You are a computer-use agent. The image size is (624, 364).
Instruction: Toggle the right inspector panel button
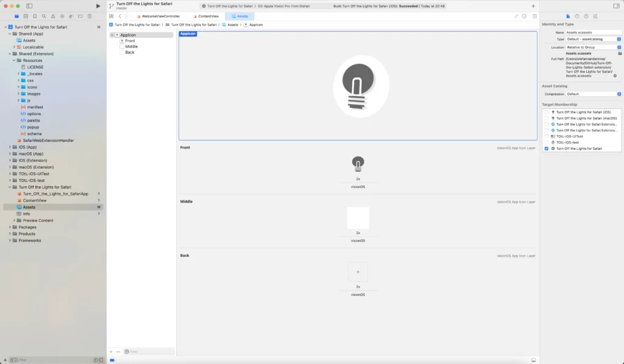[619, 5]
